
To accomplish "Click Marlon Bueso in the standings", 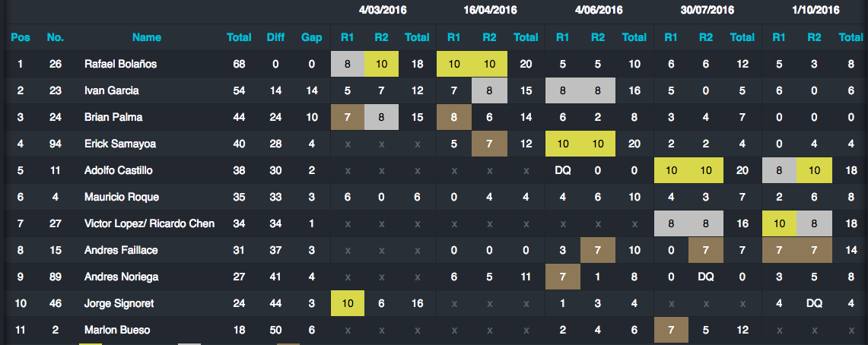I will point(117,330).
